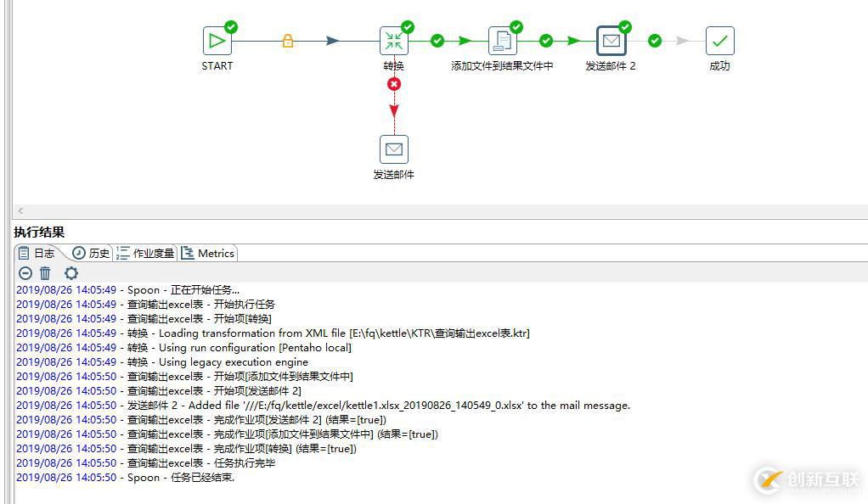The height and width of the screenshot is (504, 868).
Task: Click the 发送邮件 2 label text
Action: coord(611,66)
